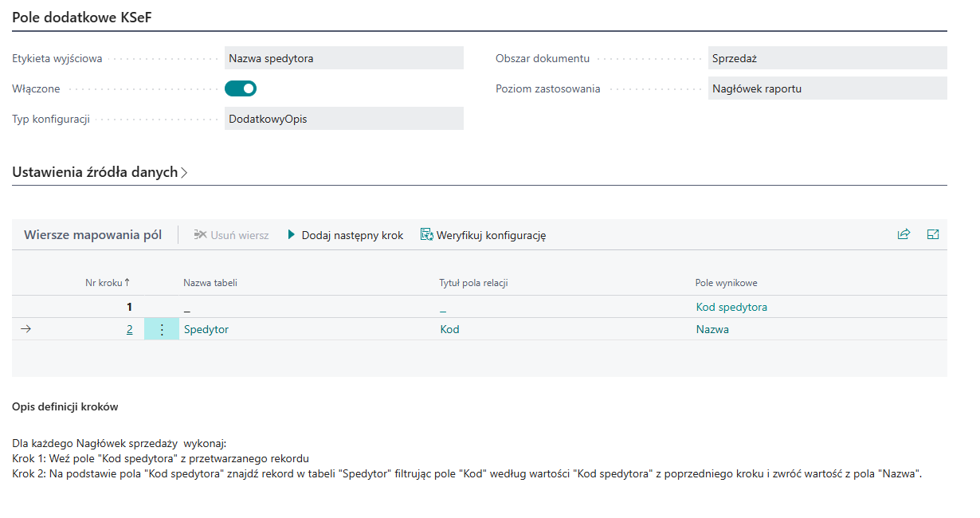Expand Ustawienia źródła danych section
Viewport: 980px width, 518px height.
100,172
